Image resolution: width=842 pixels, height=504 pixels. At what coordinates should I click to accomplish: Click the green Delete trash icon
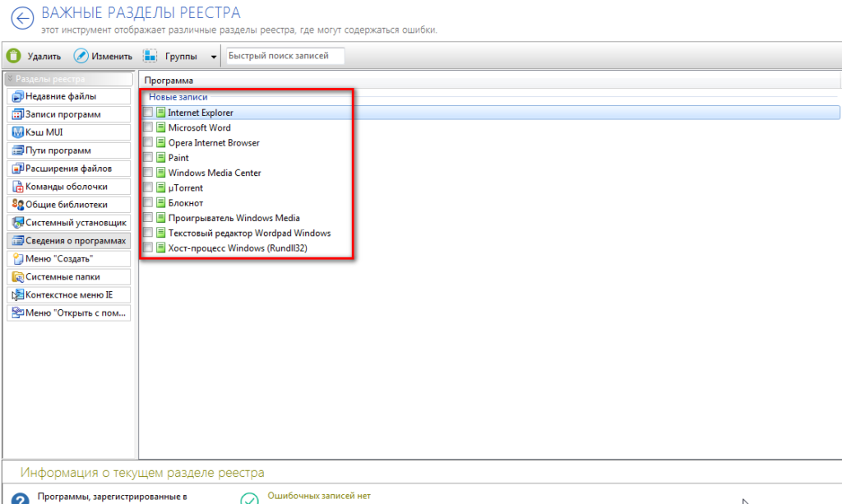14,56
